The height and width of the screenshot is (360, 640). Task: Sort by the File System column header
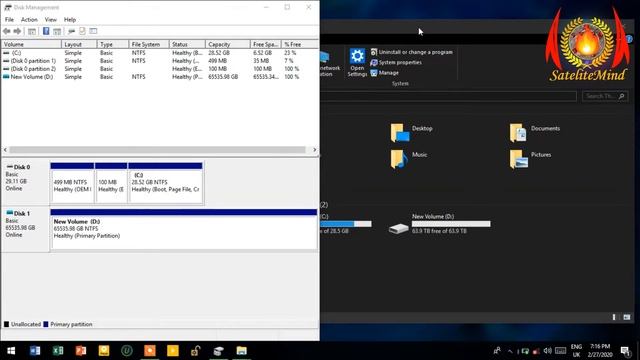click(149, 44)
